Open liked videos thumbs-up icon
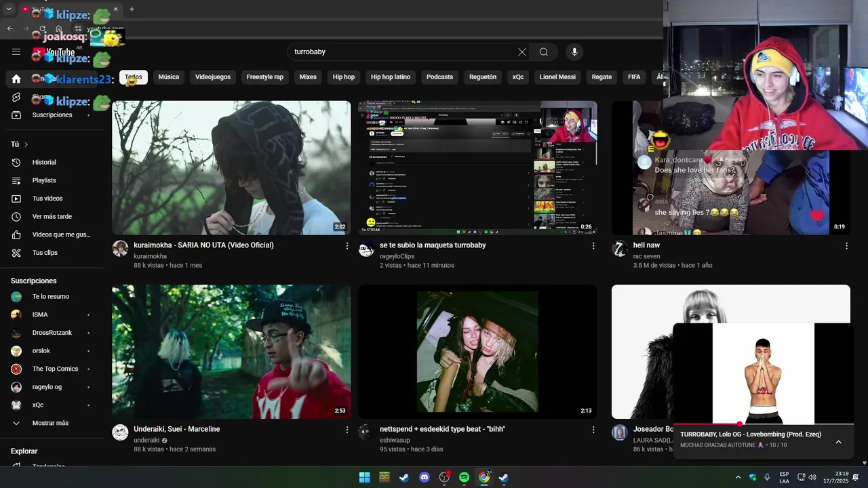The width and height of the screenshot is (868, 488). [x=16, y=235]
